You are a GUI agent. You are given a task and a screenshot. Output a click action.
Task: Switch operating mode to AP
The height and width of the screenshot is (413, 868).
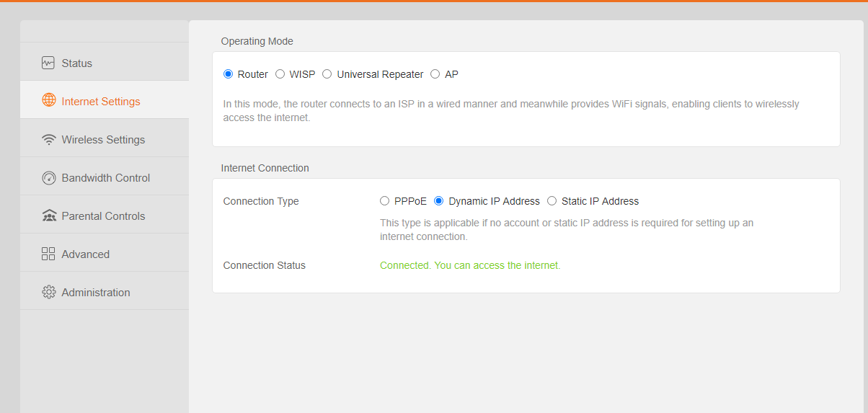coord(435,74)
